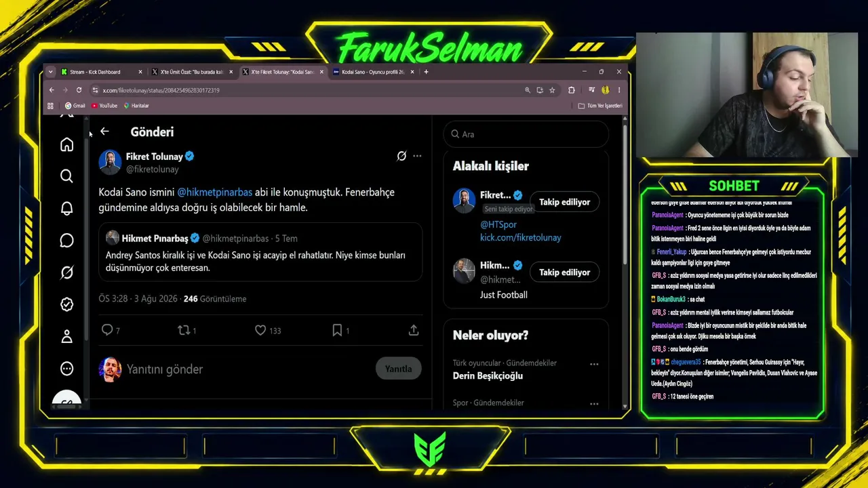Open the @HTSpor link

click(x=498, y=224)
